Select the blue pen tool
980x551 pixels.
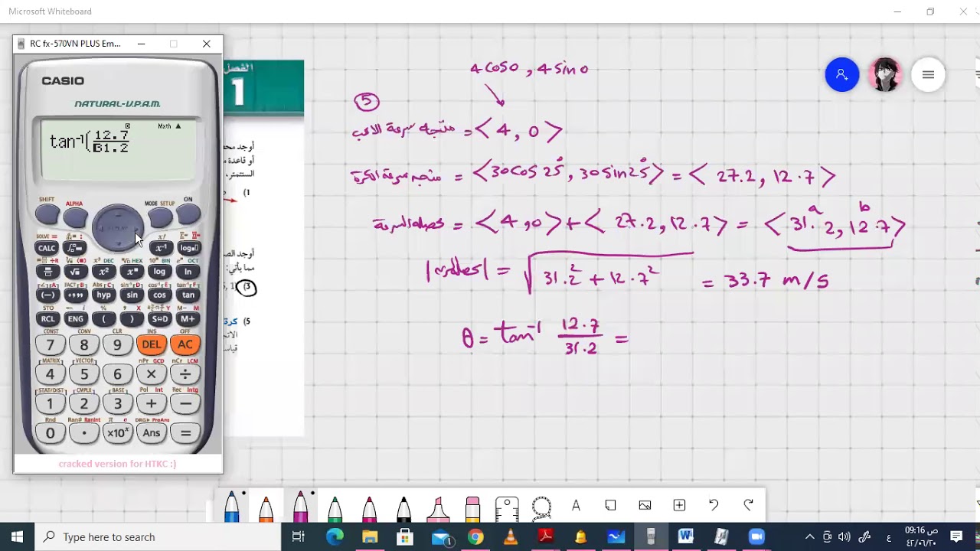pyautogui.click(x=231, y=506)
